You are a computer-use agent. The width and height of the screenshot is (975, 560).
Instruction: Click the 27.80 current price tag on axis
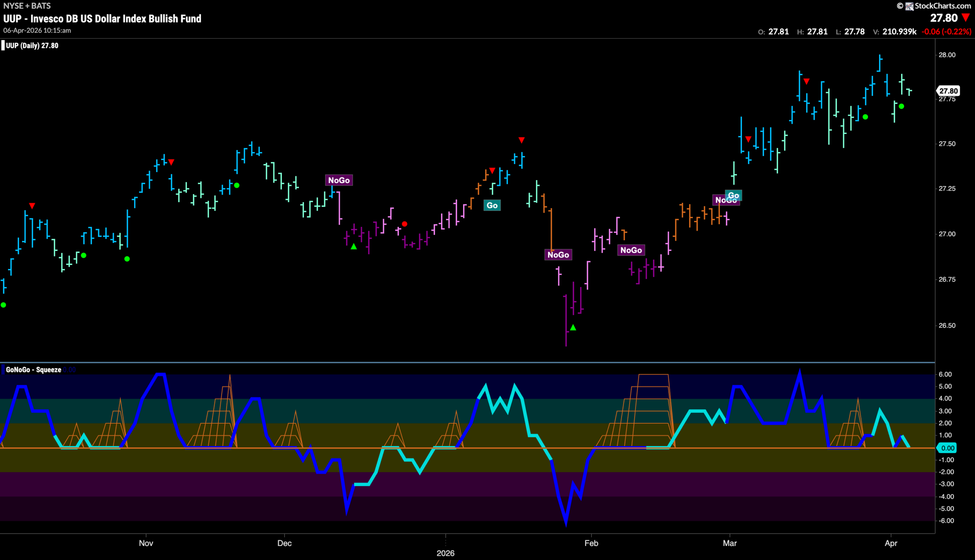948,91
